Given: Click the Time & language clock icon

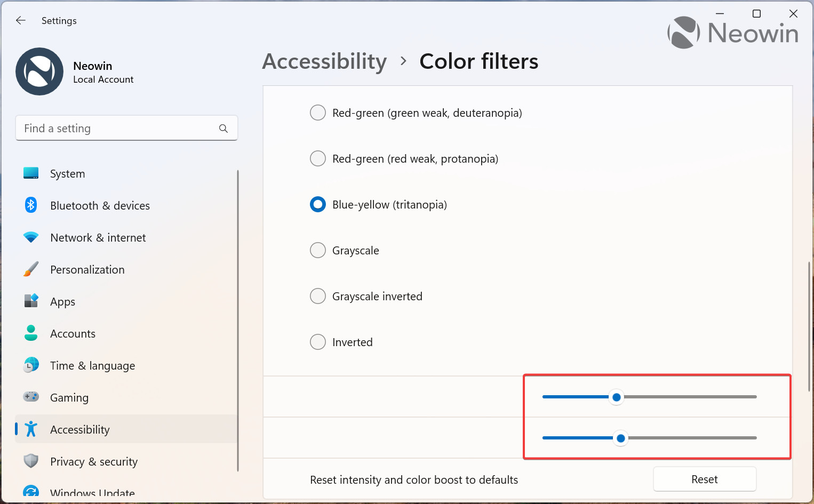Looking at the screenshot, I should pyautogui.click(x=31, y=365).
